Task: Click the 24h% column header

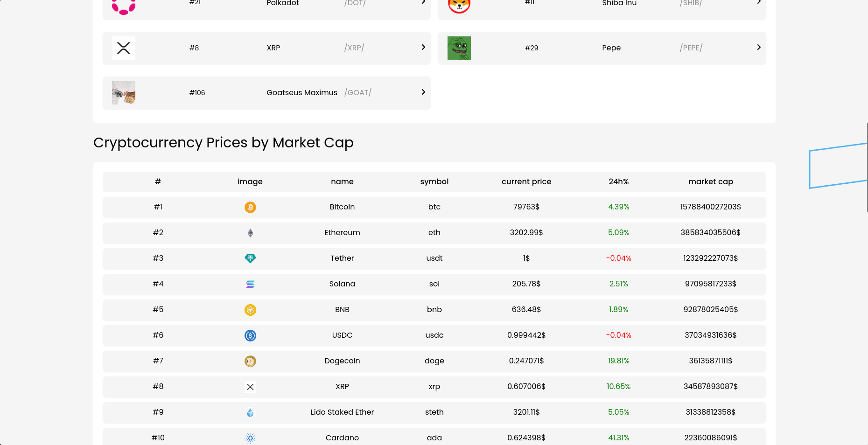Action: (618, 181)
